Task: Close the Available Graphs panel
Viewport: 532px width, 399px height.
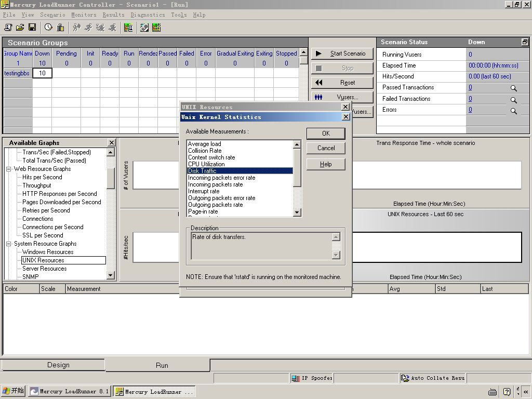Action: click(x=111, y=143)
